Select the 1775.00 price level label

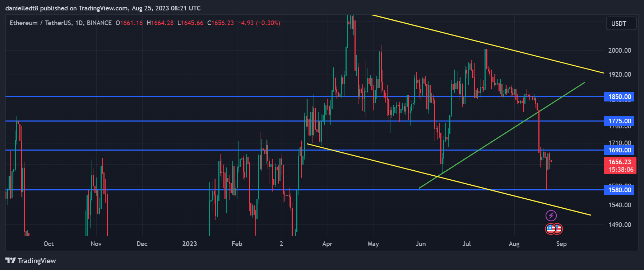point(619,121)
